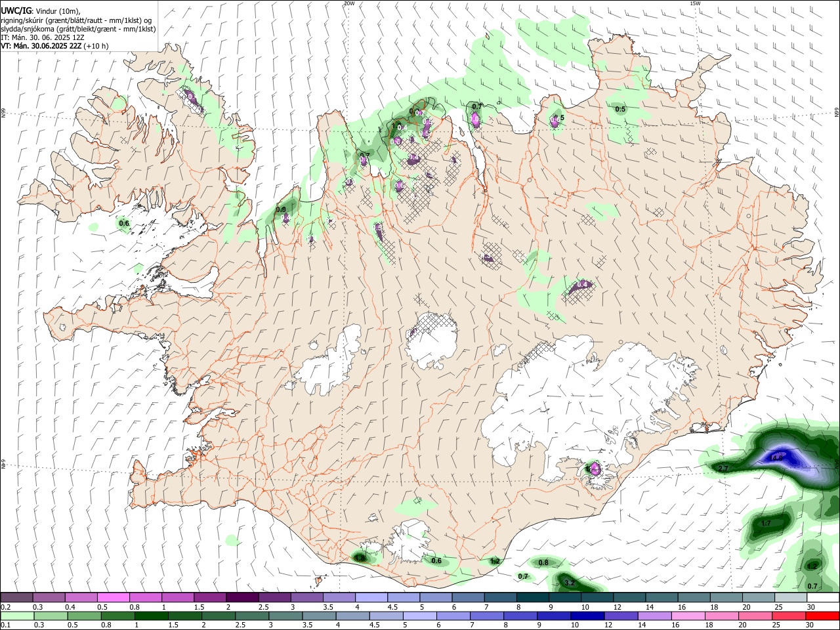Click the 0.9 precipitation value near Húnaflói coast
Viewport: 840px width, 630px height.
(x=281, y=209)
